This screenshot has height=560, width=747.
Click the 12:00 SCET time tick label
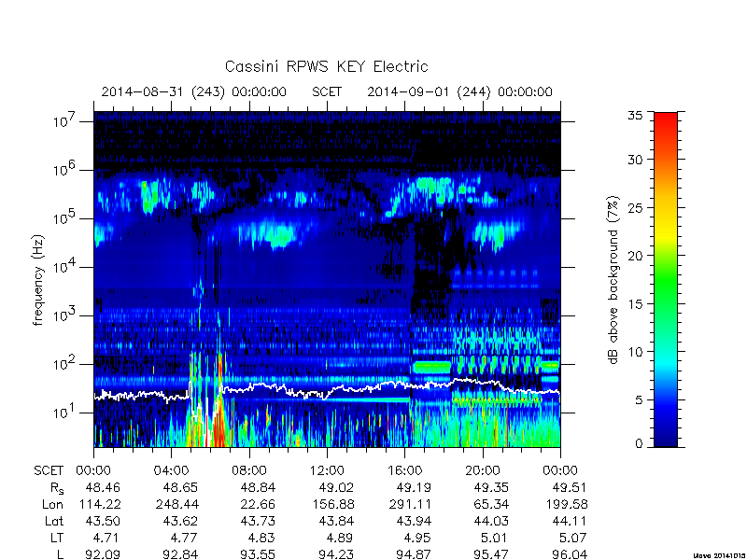pos(327,471)
